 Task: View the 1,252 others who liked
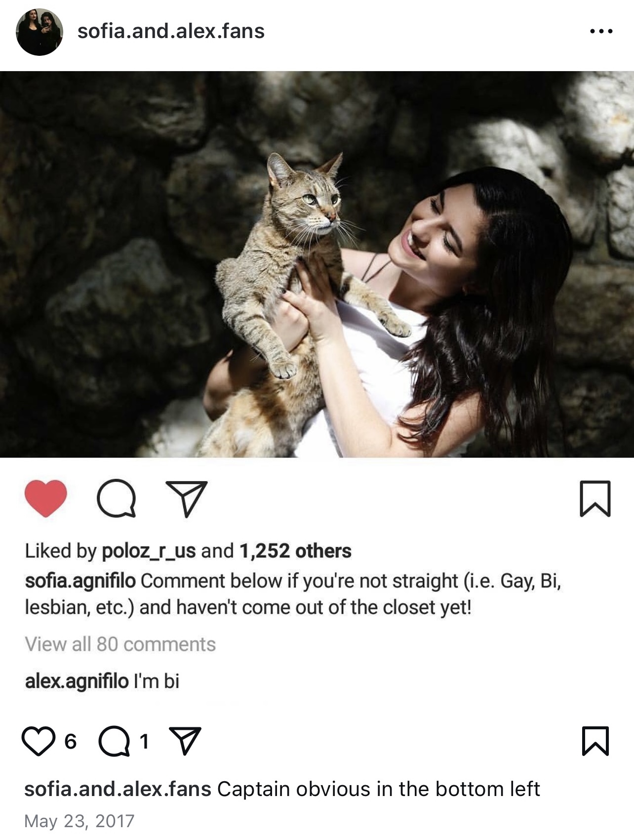click(x=295, y=551)
